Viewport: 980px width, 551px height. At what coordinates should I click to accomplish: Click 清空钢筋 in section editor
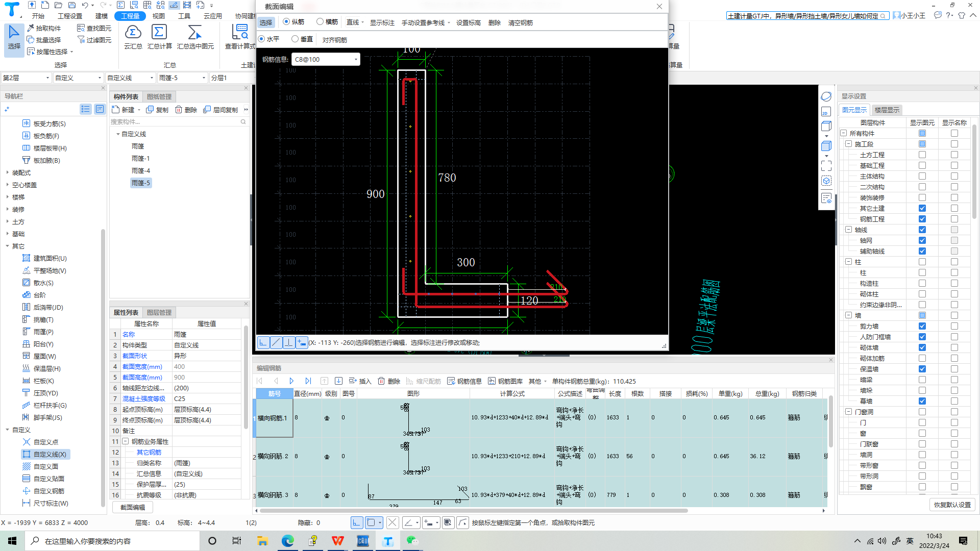pyautogui.click(x=521, y=22)
